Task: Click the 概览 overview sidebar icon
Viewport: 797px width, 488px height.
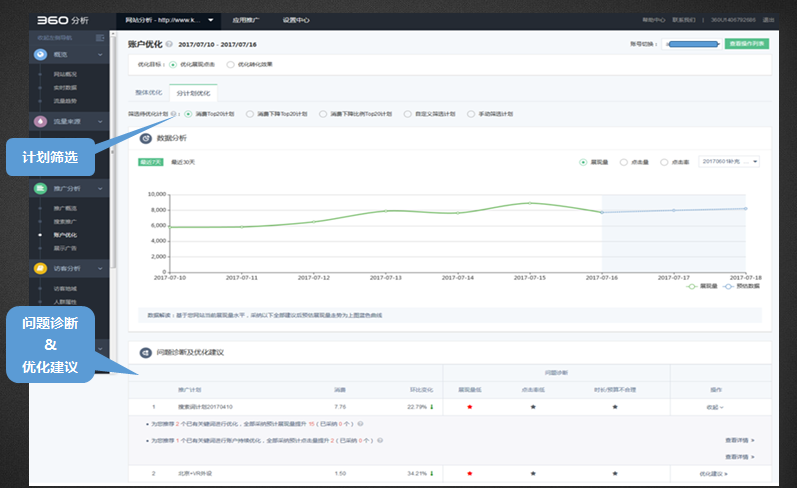Action: click(x=41, y=54)
